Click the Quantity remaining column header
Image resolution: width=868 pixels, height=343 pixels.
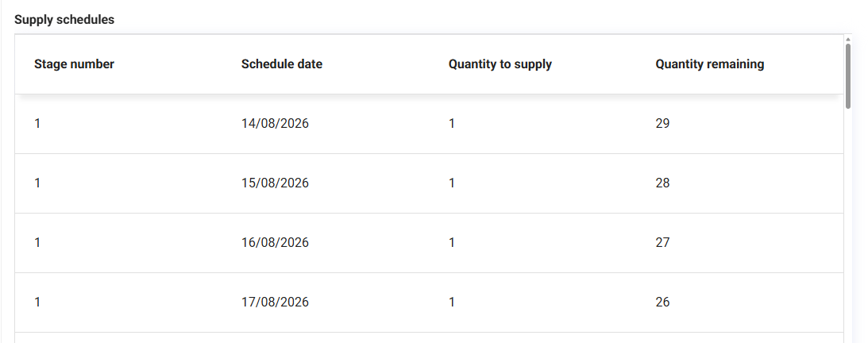[710, 64]
